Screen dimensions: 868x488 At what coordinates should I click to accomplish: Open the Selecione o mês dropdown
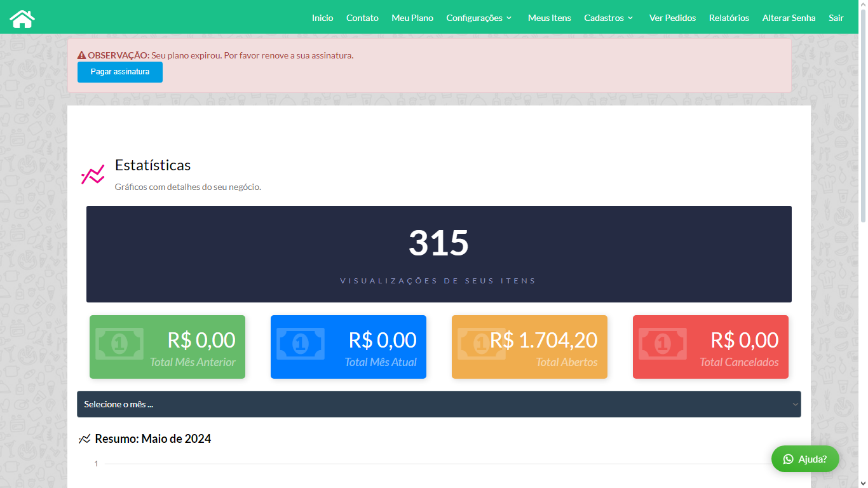[438, 404]
